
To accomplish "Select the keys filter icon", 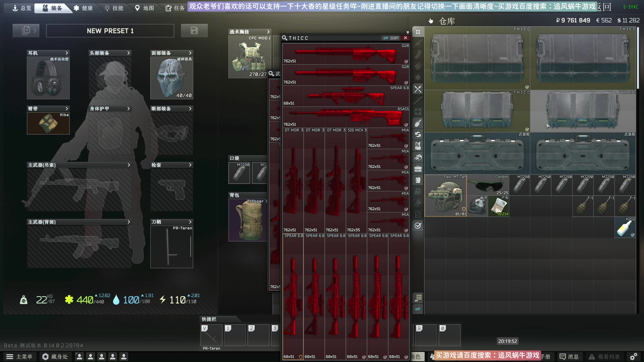I will click(x=418, y=203).
